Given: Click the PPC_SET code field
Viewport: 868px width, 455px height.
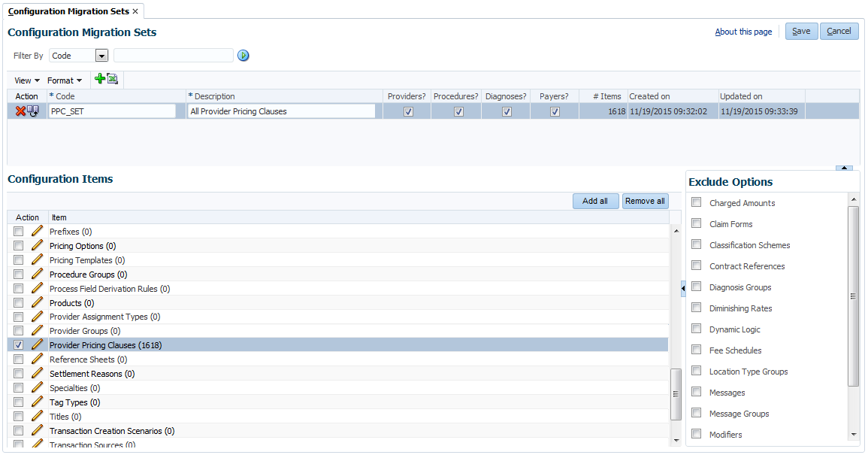Looking at the screenshot, I should tap(112, 111).
